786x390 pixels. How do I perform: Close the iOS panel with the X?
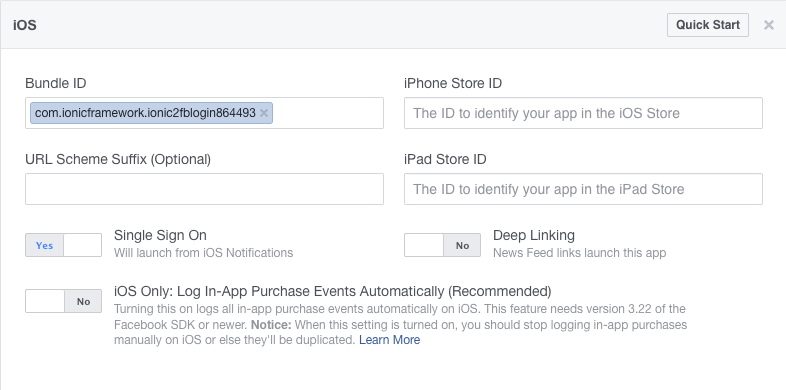768,25
